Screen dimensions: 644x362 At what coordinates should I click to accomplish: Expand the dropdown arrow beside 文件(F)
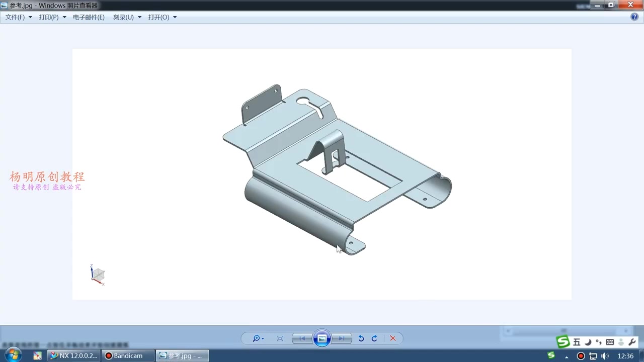[x=30, y=17]
